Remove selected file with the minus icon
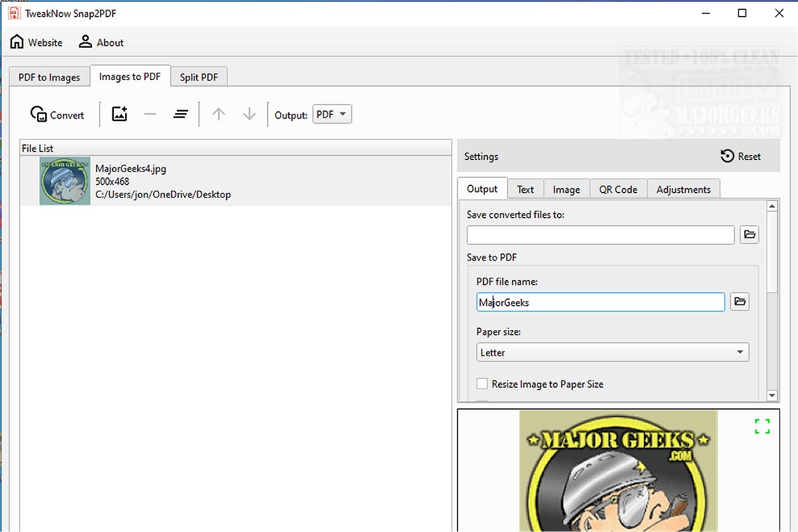 (x=150, y=114)
